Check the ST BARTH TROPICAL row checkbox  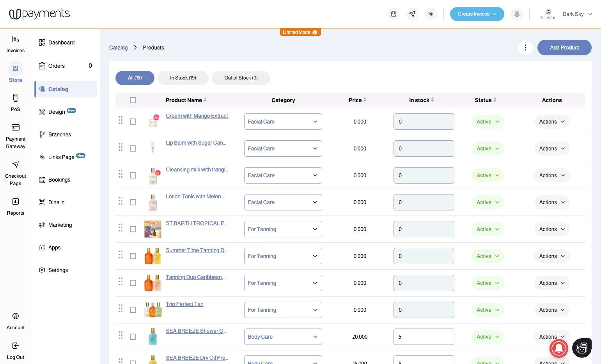pos(133,229)
